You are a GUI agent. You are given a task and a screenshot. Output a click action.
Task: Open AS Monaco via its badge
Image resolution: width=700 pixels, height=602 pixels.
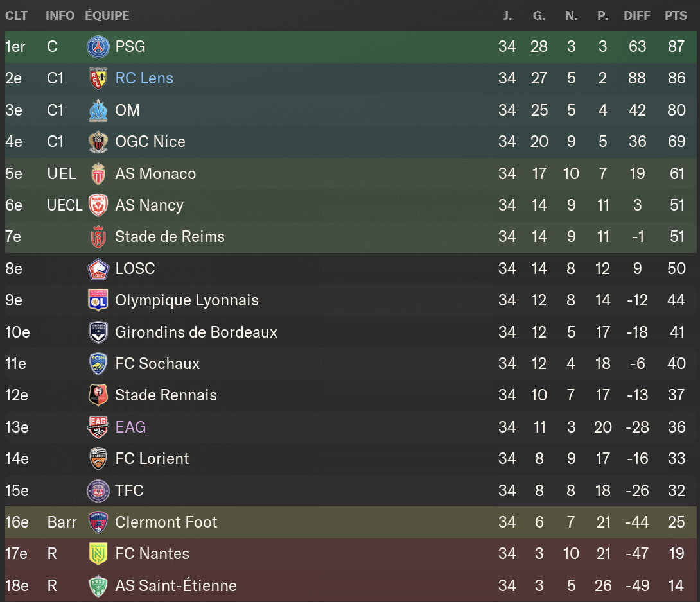click(x=98, y=174)
